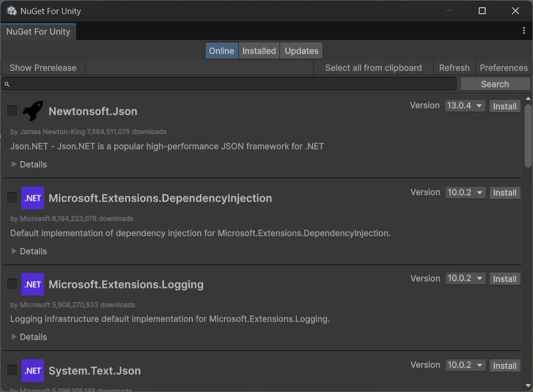
Task: Open the three-dot window options menu
Action: (x=524, y=31)
